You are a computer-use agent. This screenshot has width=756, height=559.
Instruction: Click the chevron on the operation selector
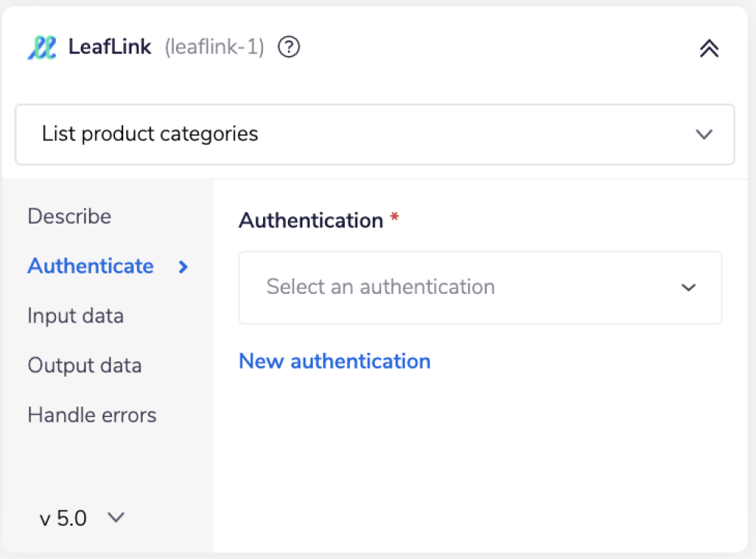[x=704, y=134]
